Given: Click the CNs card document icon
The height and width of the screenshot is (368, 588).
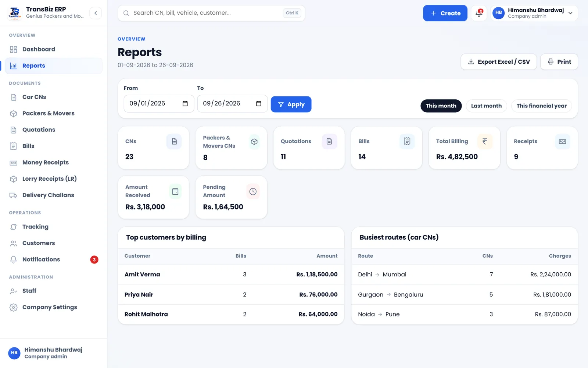Looking at the screenshot, I should tap(174, 141).
